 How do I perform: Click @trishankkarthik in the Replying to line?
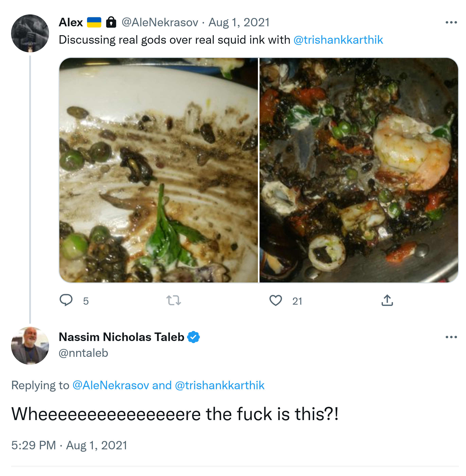tap(220, 385)
